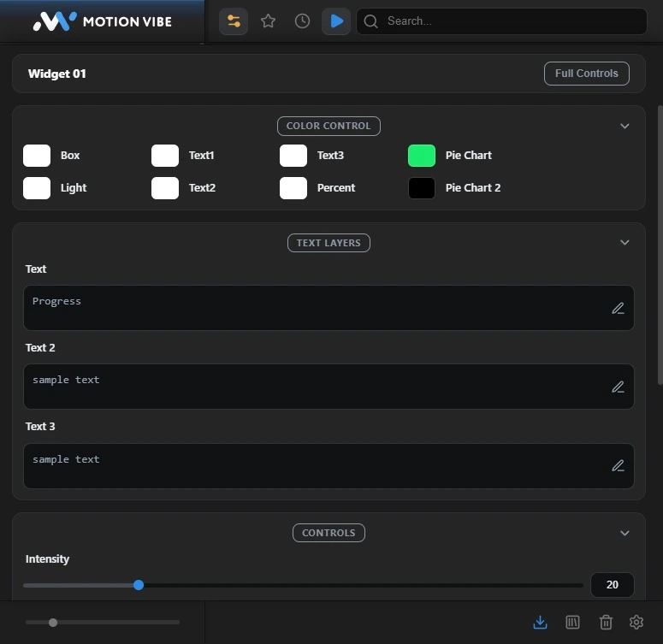Click the Full Controls button
Viewport: 663px width, 644px height.
[587, 74]
